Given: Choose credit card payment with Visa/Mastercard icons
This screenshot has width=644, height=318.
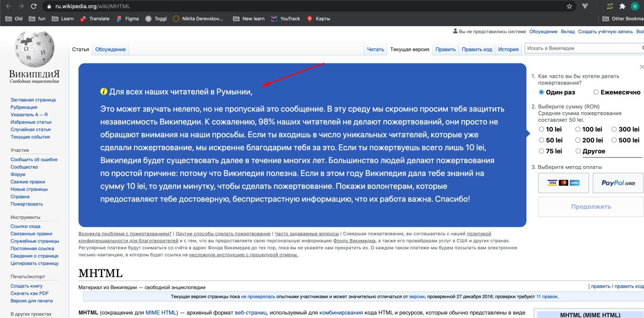Looking at the screenshot, I should 563,183.
